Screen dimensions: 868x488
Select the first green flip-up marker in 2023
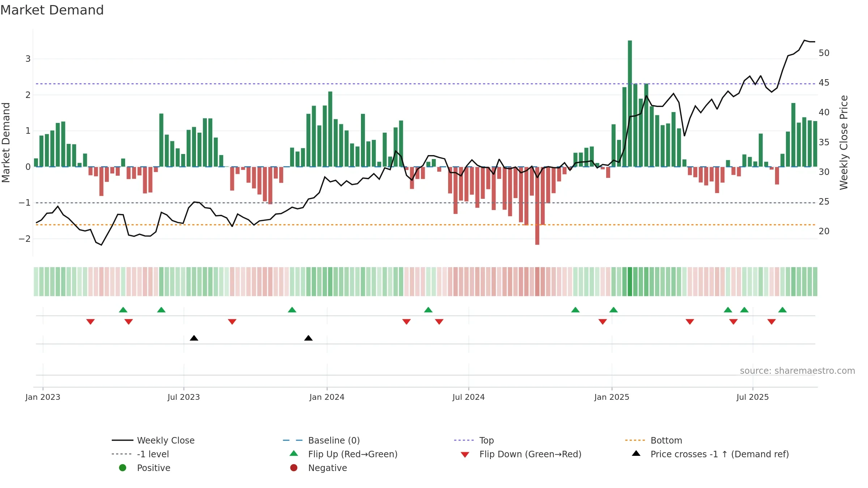point(123,310)
